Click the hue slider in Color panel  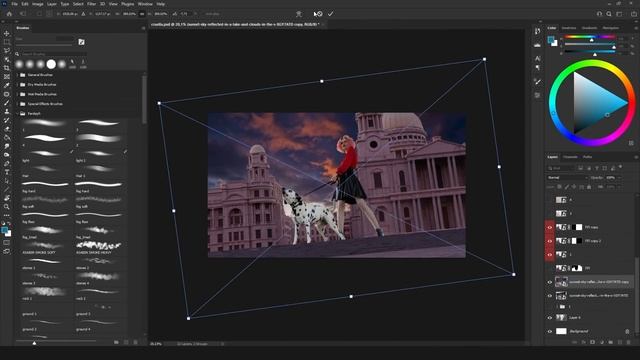coord(589,37)
